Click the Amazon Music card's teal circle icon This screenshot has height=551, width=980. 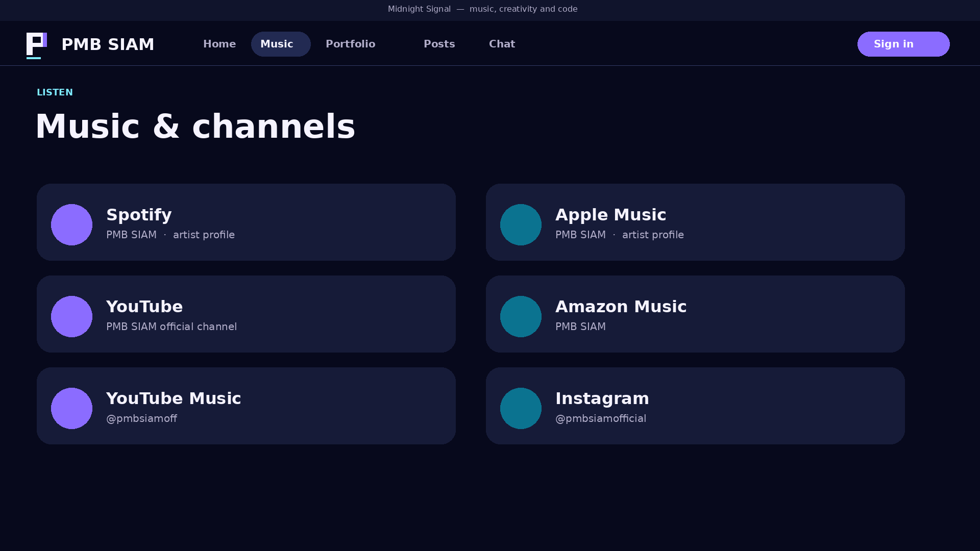[521, 316]
